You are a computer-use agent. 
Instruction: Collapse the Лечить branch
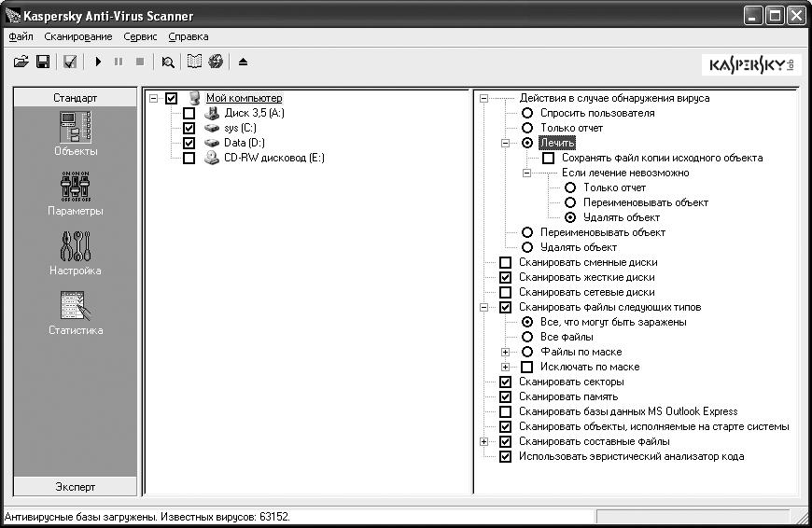pyautogui.click(x=506, y=144)
